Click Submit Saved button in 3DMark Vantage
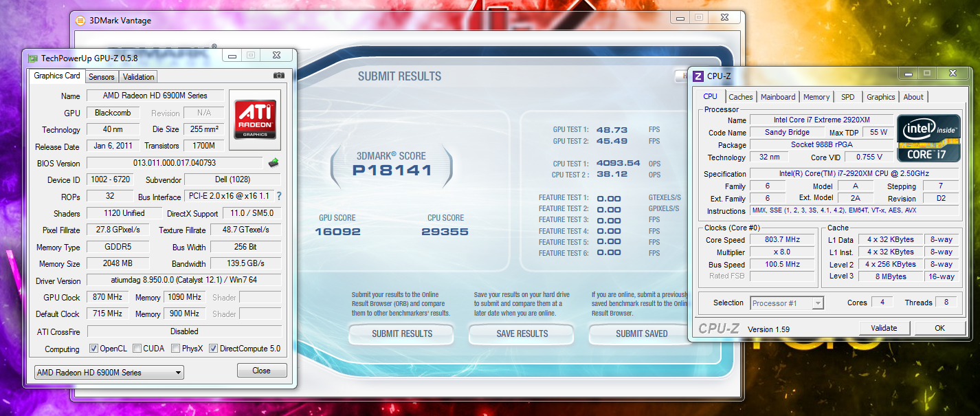The image size is (980, 416). pos(642,333)
